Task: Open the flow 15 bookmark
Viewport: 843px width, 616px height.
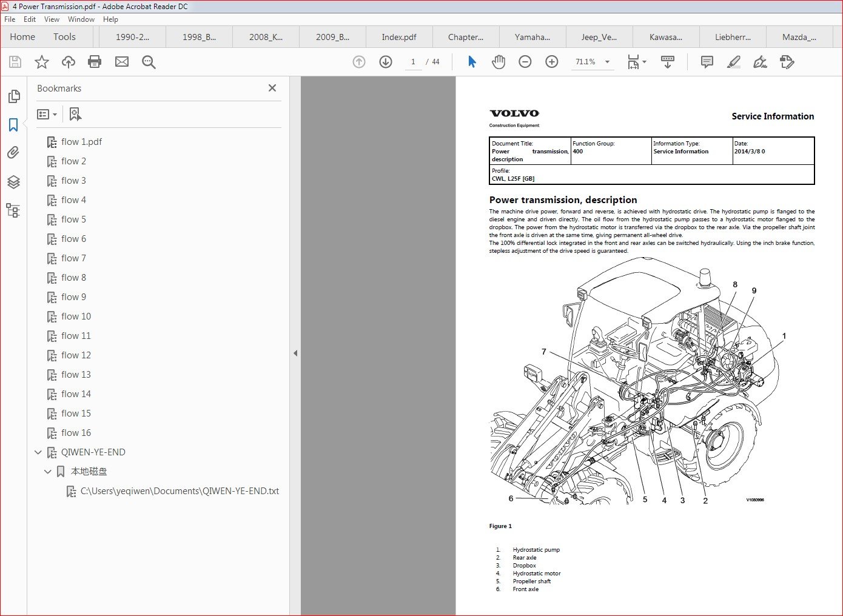Action: point(76,413)
